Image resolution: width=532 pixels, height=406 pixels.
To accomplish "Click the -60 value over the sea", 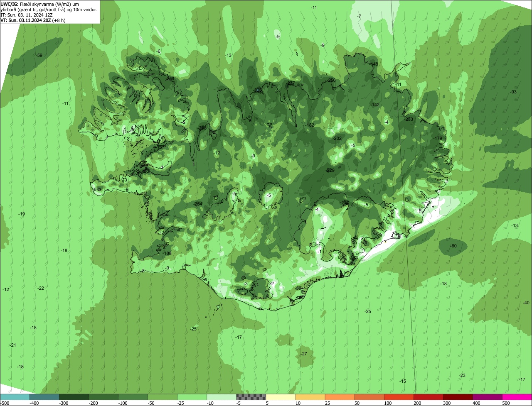I will (x=453, y=246).
